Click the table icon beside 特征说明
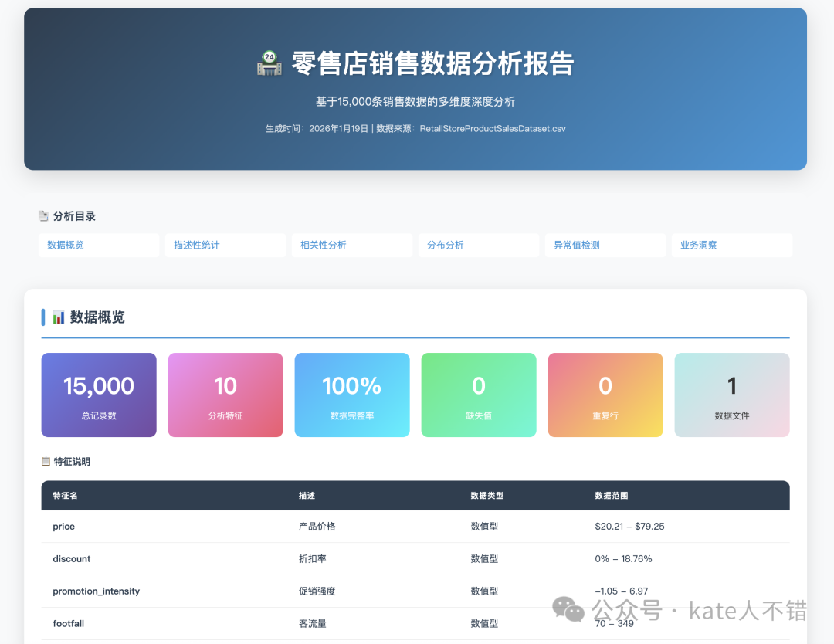The width and height of the screenshot is (834, 644). 46,462
